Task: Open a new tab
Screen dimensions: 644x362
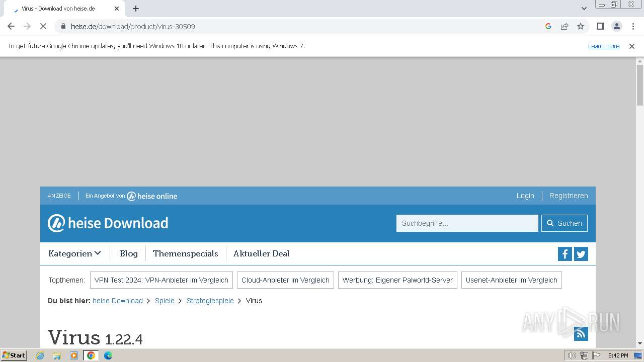Action: (136, 9)
